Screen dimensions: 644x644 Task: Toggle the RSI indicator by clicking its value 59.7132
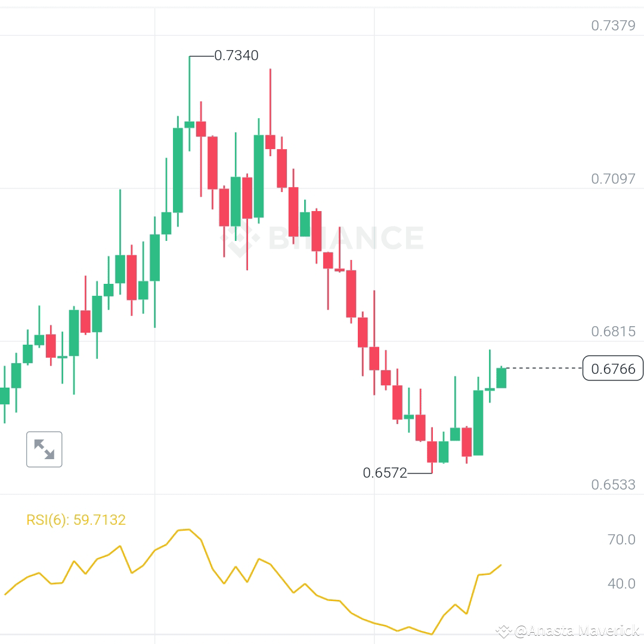point(100,519)
